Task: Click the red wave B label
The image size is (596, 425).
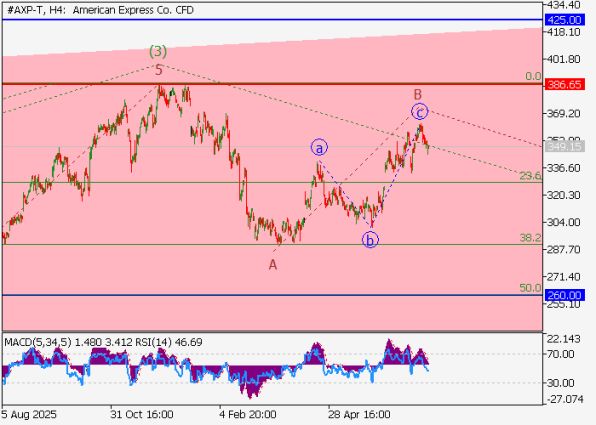Action: [x=418, y=94]
